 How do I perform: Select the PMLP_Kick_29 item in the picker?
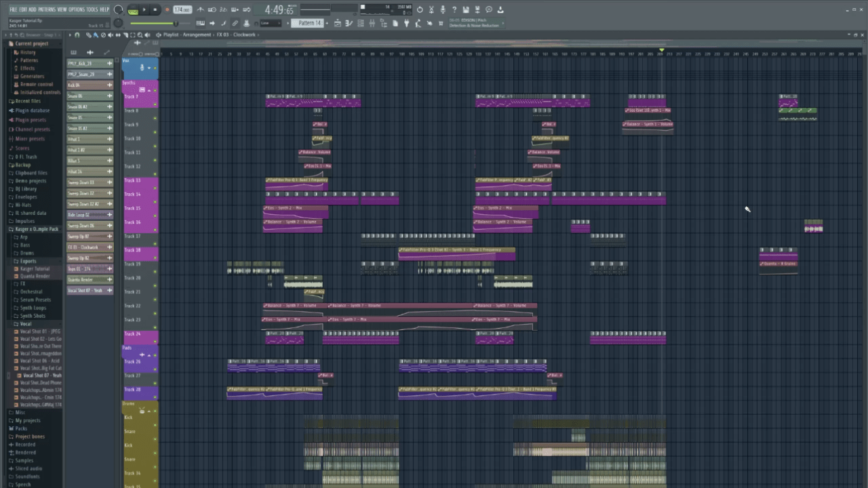click(90, 64)
